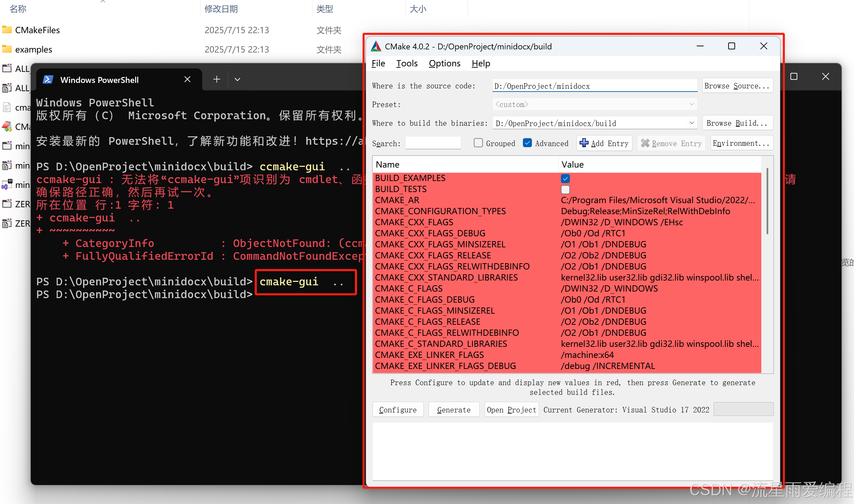Toggle the Advanced checkbox
The width and height of the screenshot is (854, 504).
click(527, 143)
